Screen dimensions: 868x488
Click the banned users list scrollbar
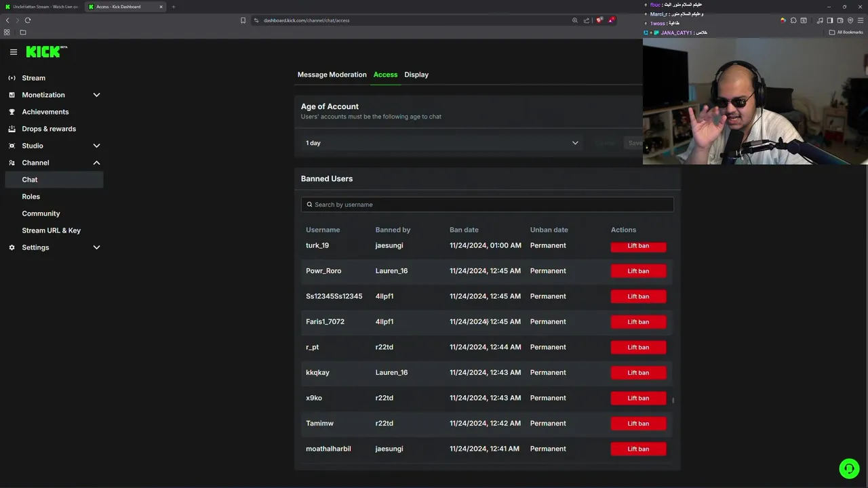tap(673, 400)
